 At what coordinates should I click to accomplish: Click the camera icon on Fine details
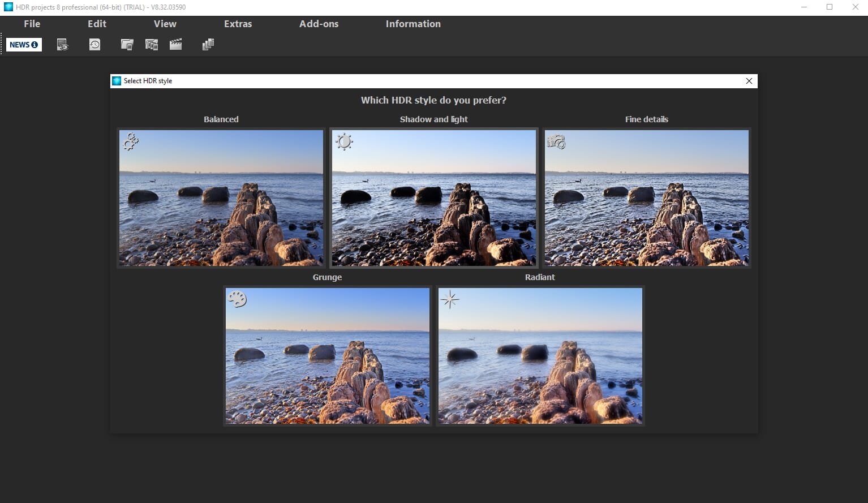coord(556,141)
